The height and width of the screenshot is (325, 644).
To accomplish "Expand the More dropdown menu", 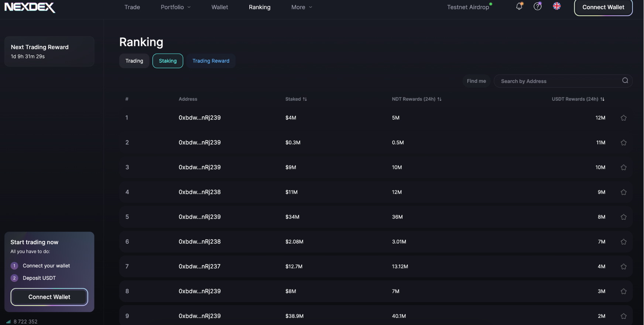I will pyautogui.click(x=302, y=7).
